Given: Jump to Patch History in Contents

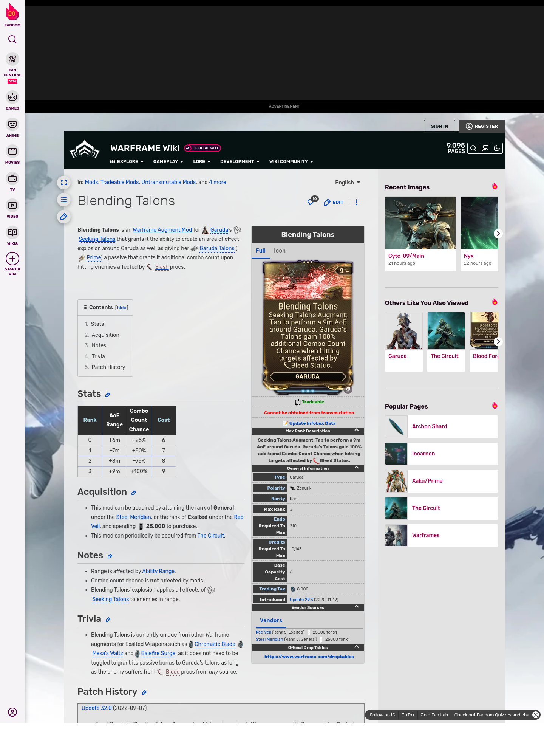Looking at the screenshot, I should tap(105, 367).
